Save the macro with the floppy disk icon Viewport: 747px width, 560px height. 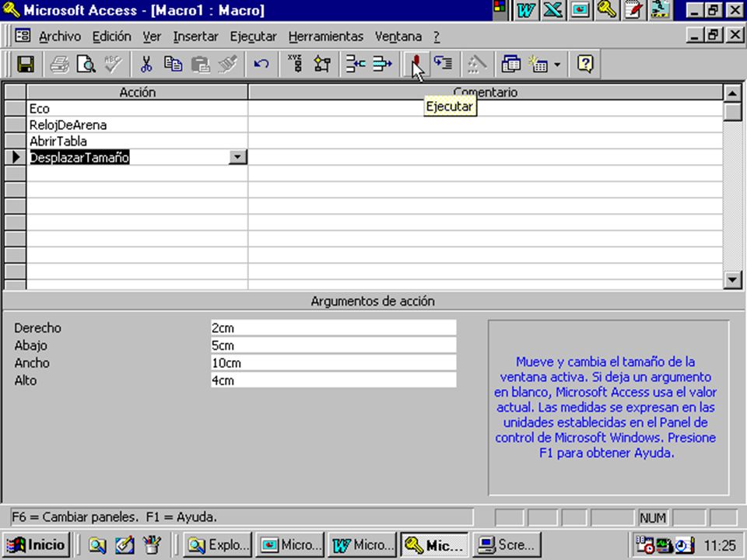pos(26,64)
